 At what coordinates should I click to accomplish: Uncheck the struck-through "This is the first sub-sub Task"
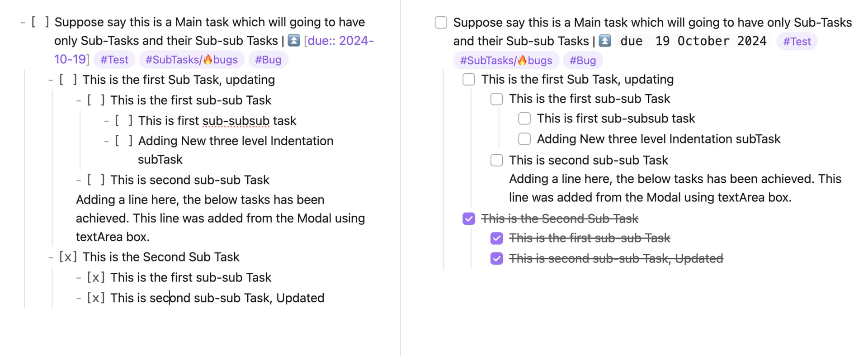[496, 238]
